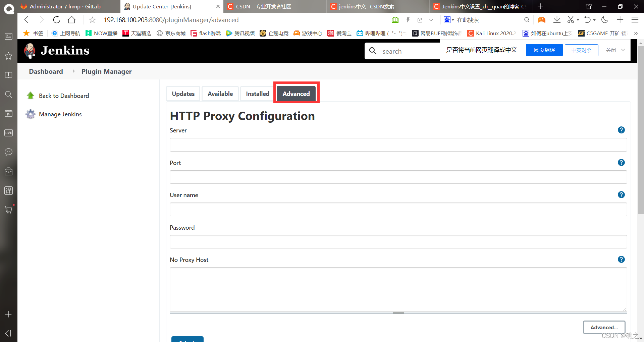The height and width of the screenshot is (342, 644).
Task: Reload the page with the refresh icon
Action: point(57,20)
